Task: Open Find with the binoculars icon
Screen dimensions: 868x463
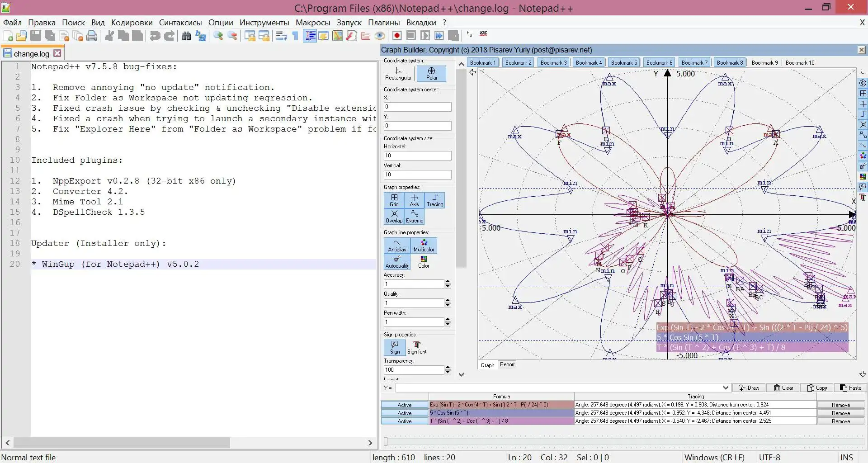Action: point(186,36)
